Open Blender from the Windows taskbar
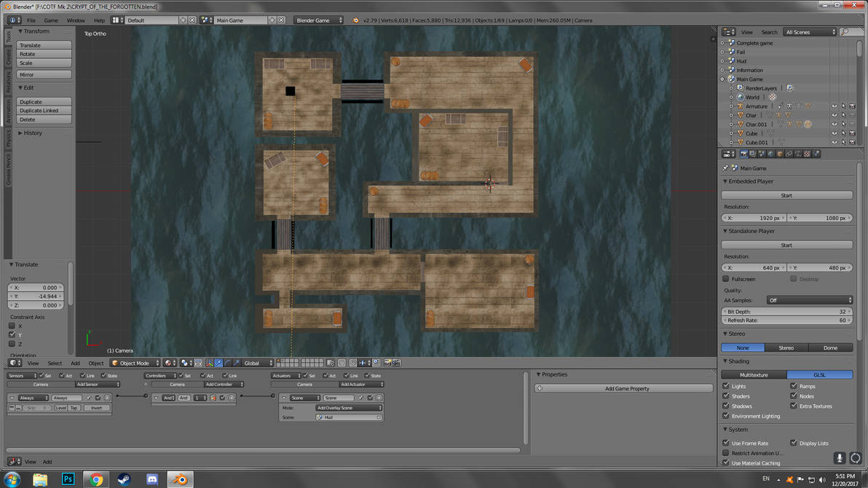Viewport: 868px width, 488px height. pos(178,479)
